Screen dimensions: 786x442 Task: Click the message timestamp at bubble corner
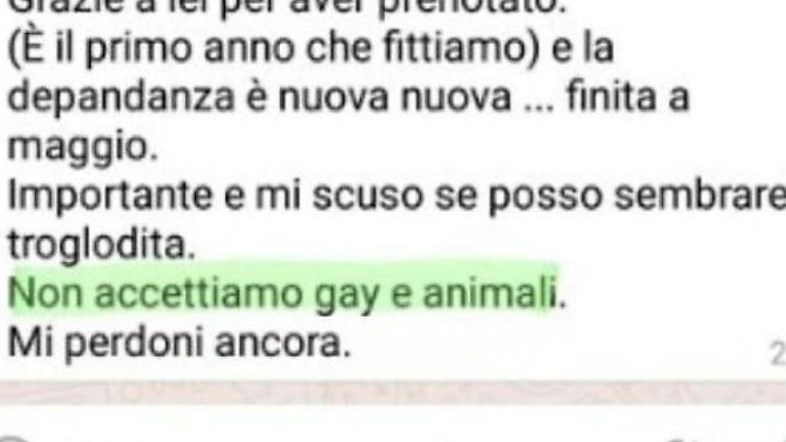point(778,354)
